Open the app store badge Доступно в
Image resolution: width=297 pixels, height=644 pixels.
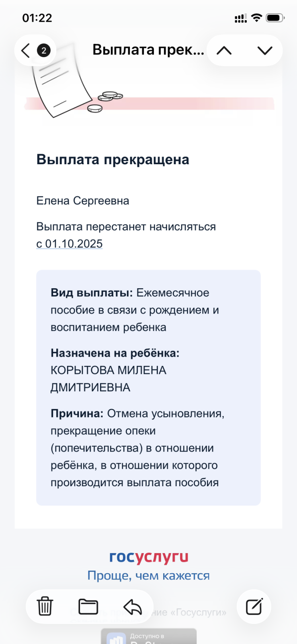click(x=149, y=636)
